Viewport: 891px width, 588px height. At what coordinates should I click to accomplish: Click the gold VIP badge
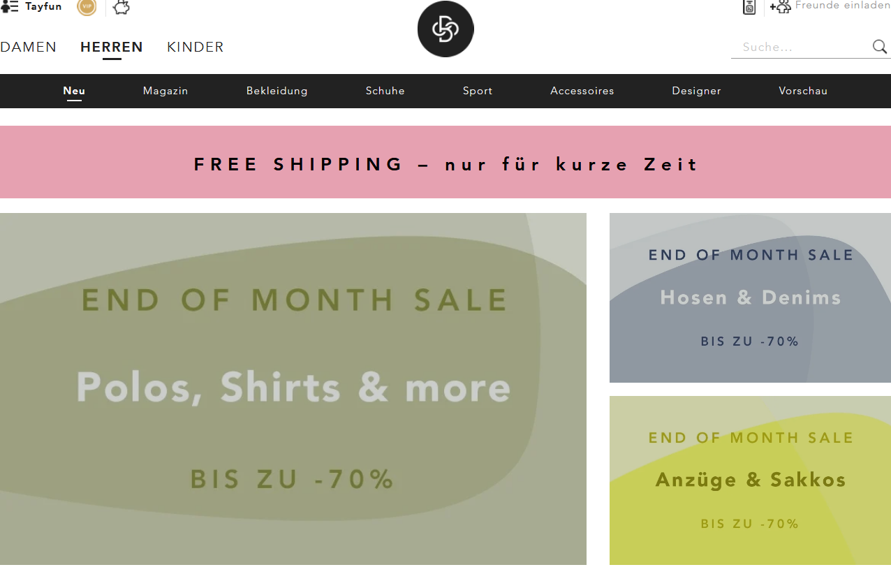coord(87,7)
